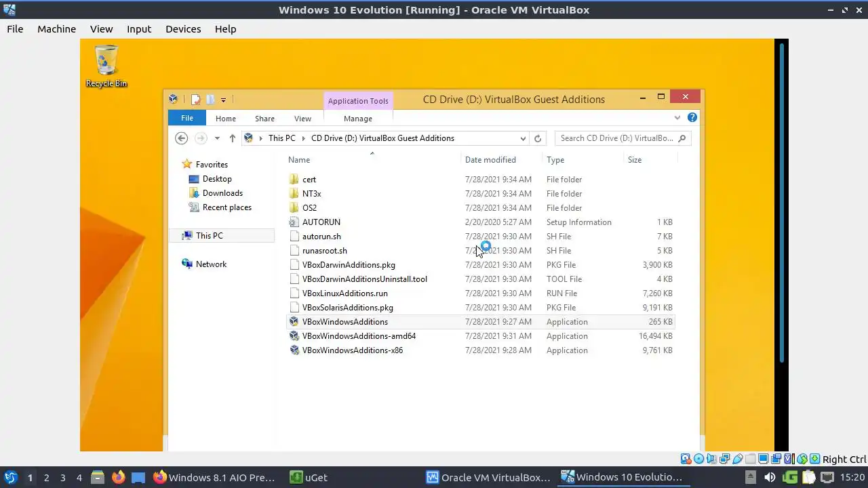Viewport: 868px width, 488px height.
Task: Switch to Oracle VM VirtualBox Manager window
Action: (488, 477)
